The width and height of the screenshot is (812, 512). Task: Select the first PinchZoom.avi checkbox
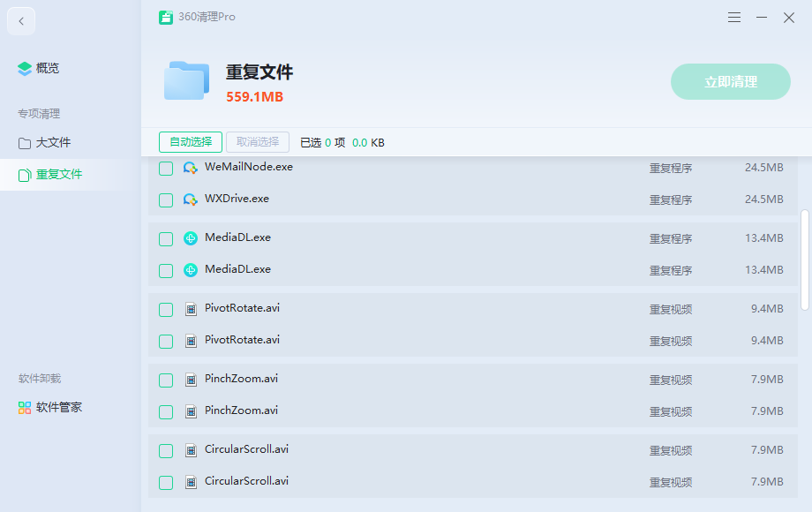click(166, 380)
